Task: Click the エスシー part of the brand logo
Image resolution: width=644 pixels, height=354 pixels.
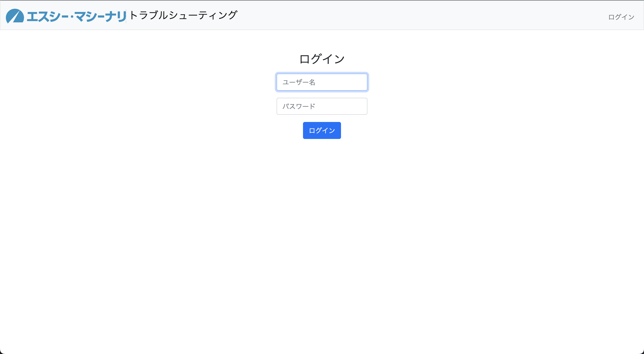Action: click(x=47, y=17)
